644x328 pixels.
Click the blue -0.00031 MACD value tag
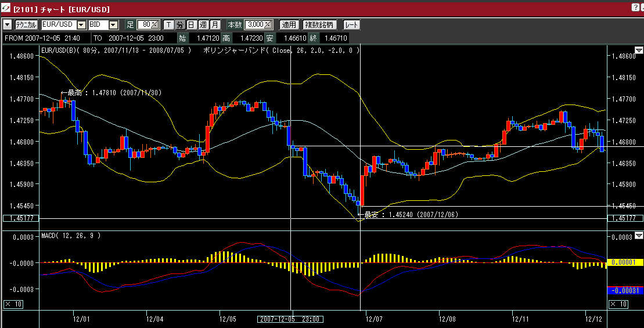[625, 291]
